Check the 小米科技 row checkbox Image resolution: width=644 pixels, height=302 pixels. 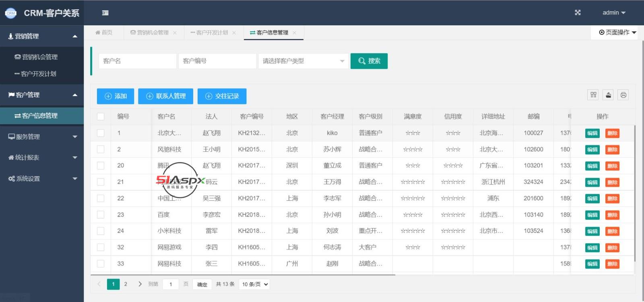101,231
